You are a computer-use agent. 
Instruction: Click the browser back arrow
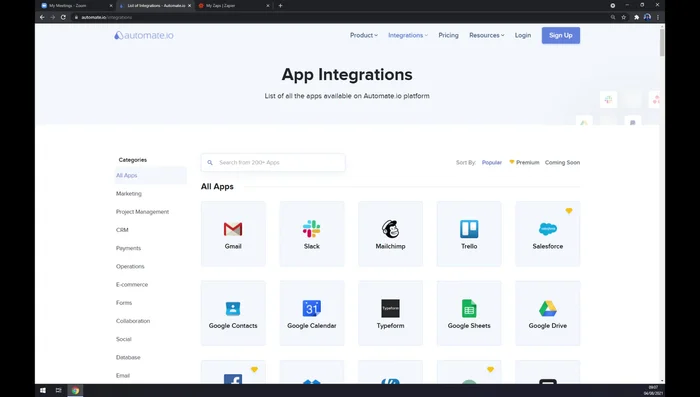(x=42, y=17)
